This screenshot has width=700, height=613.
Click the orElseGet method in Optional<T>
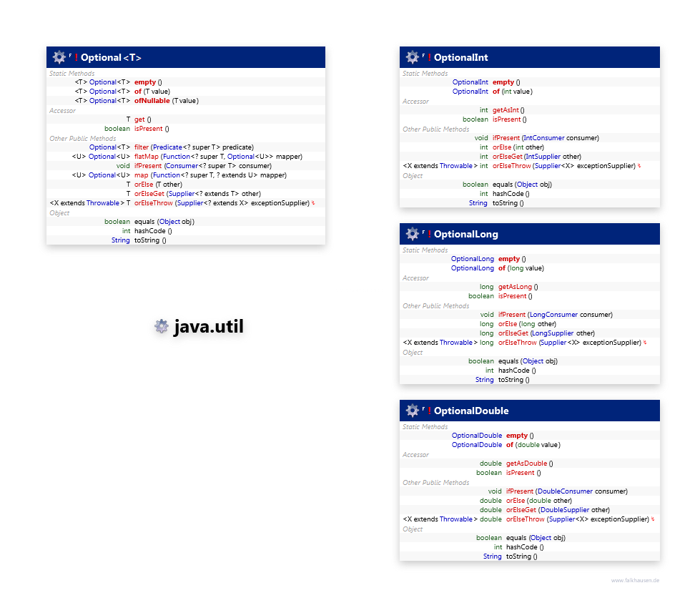click(149, 194)
